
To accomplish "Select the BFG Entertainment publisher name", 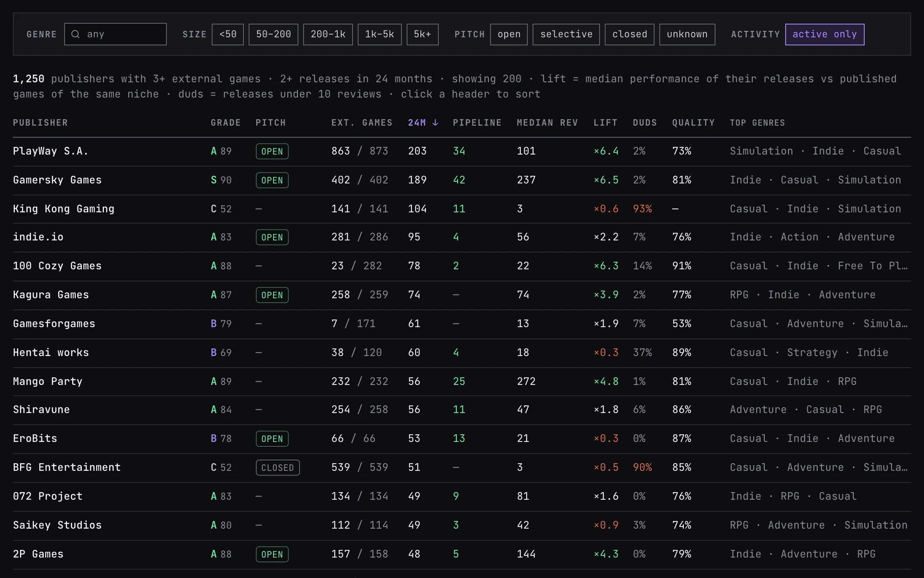I will tap(67, 468).
